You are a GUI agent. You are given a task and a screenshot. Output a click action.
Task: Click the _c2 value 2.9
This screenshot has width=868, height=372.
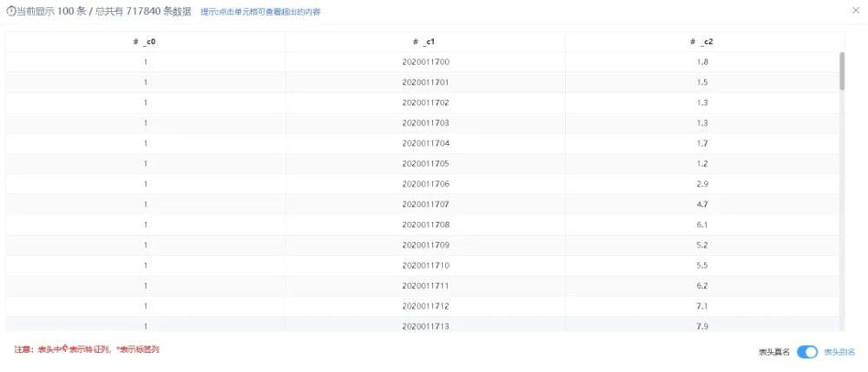click(702, 184)
